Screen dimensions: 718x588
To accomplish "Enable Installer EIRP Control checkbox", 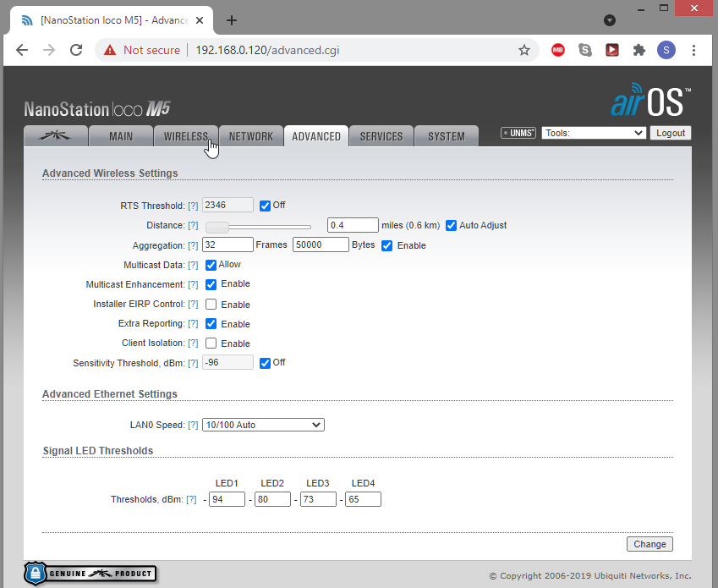I will 211,304.
